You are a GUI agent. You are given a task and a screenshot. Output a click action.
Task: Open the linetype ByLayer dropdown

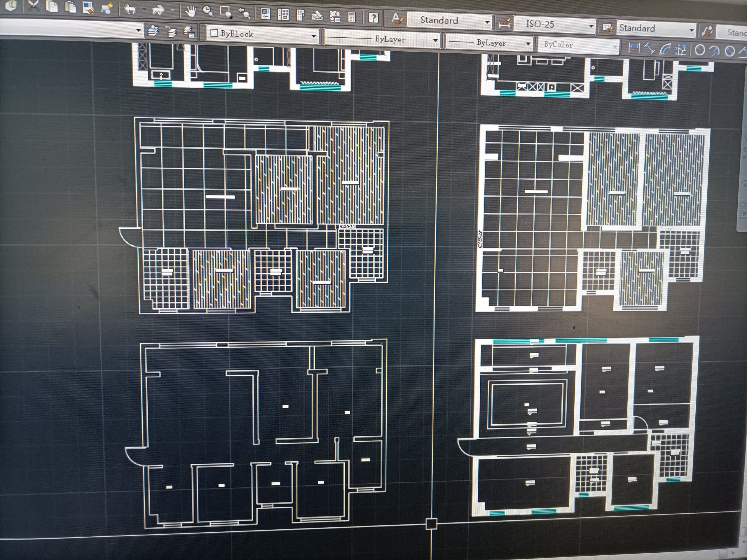[435, 41]
